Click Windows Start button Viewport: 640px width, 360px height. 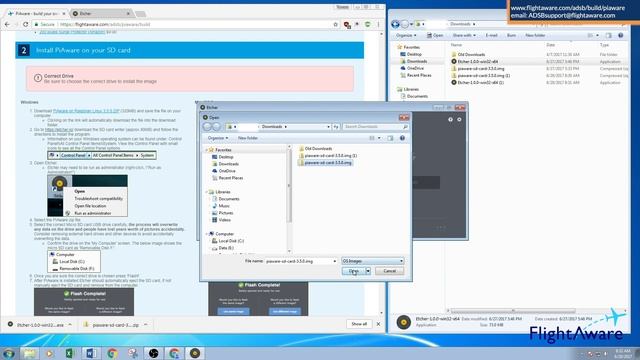click(8, 353)
